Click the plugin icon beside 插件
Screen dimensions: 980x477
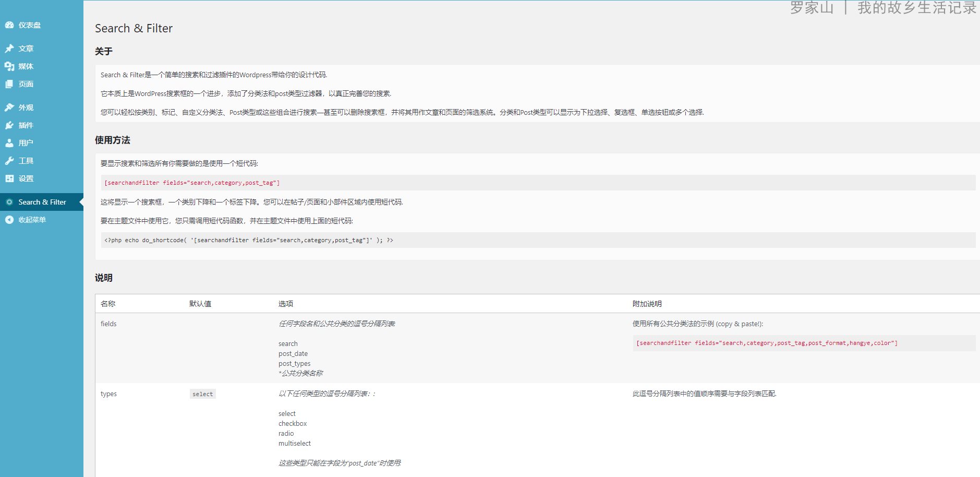pos(9,125)
